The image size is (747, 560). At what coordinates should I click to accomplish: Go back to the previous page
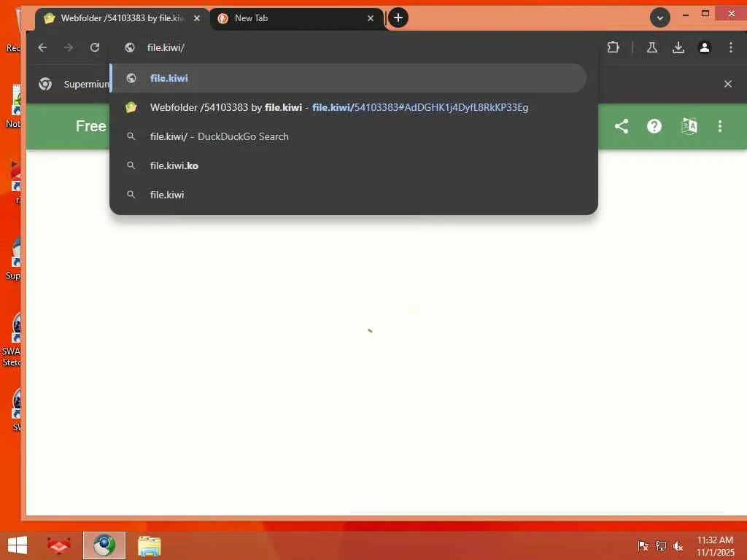(x=42, y=47)
